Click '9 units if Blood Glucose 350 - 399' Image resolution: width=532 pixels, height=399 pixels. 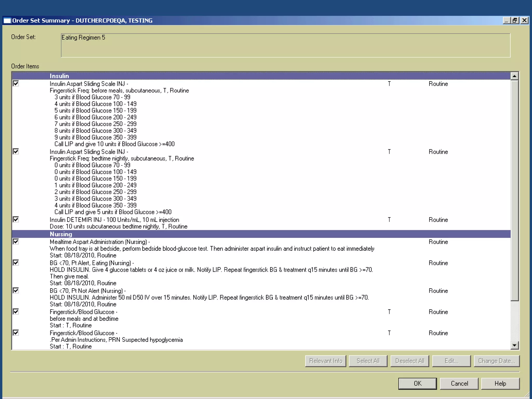[95, 137]
